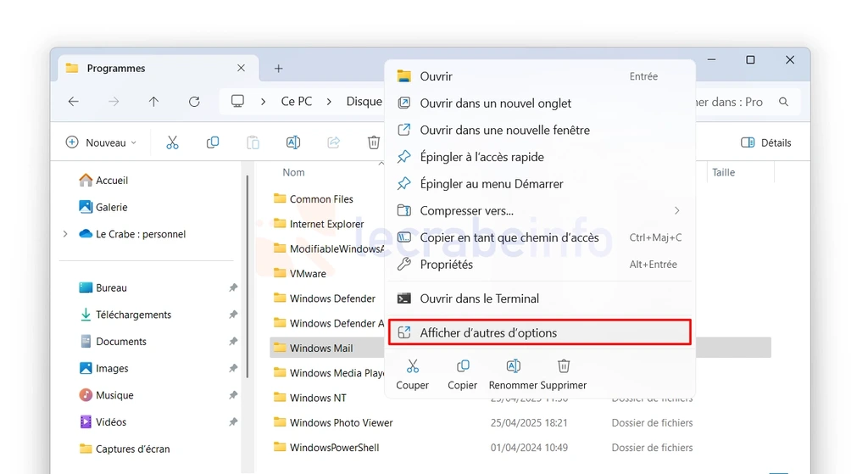This screenshot has width=868, height=474.
Task: Click the navigation pane scrollbar
Action: point(248,276)
